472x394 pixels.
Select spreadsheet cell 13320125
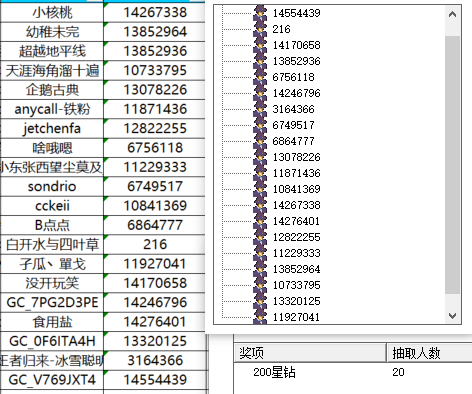click(155, 341)
